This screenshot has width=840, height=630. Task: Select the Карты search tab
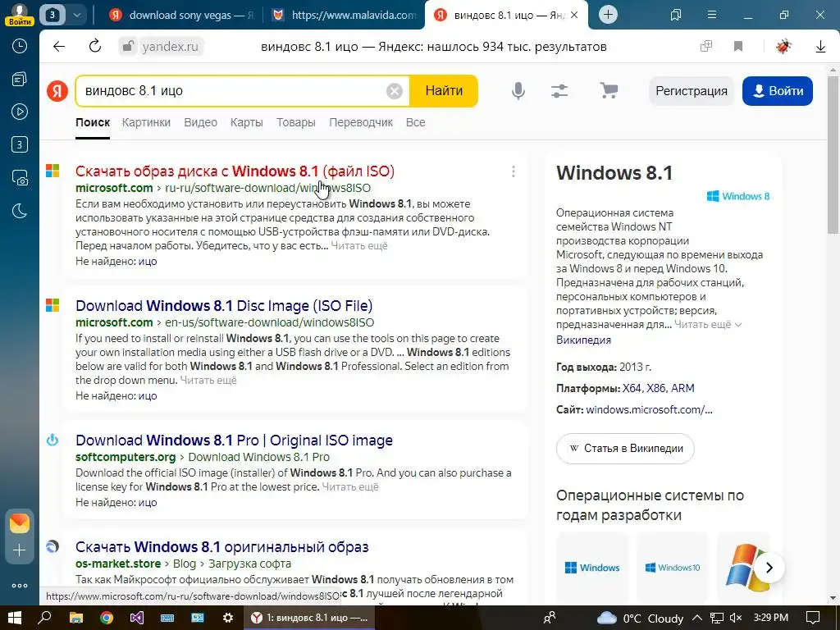pyautogui.click(x=246, y=122)
